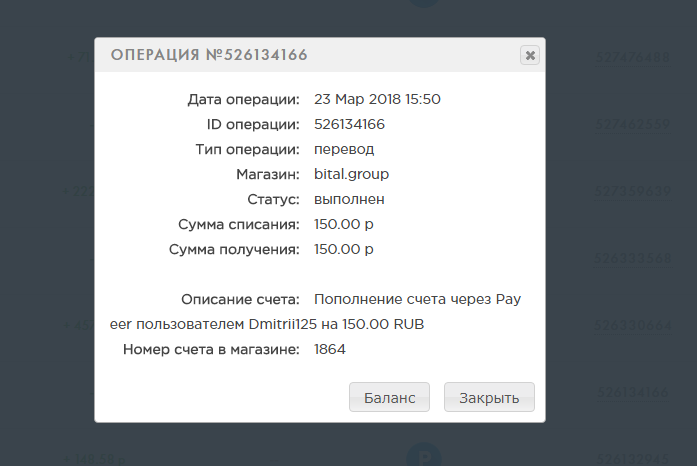The width and height of the screenshot is (697, 466).
Task: Open operation 527476488 in background list
Action: pos(633,58)
